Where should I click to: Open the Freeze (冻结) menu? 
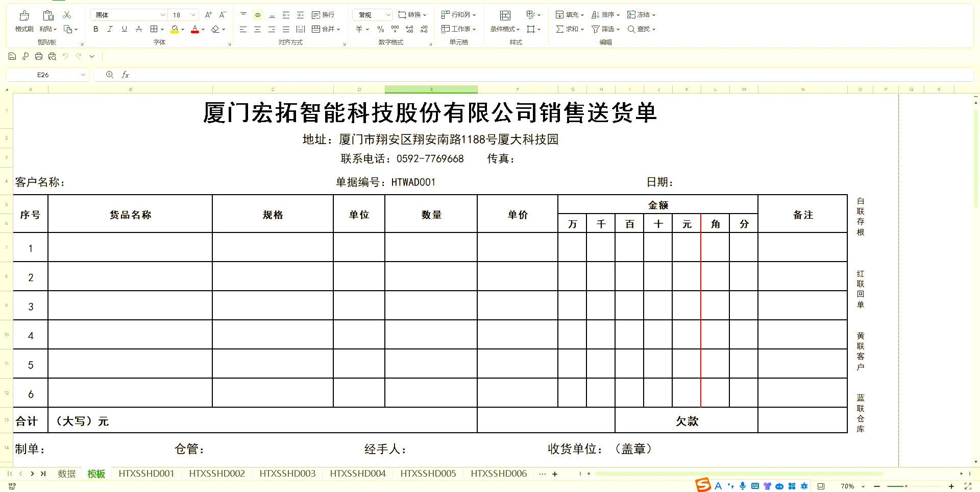(641, 15)
